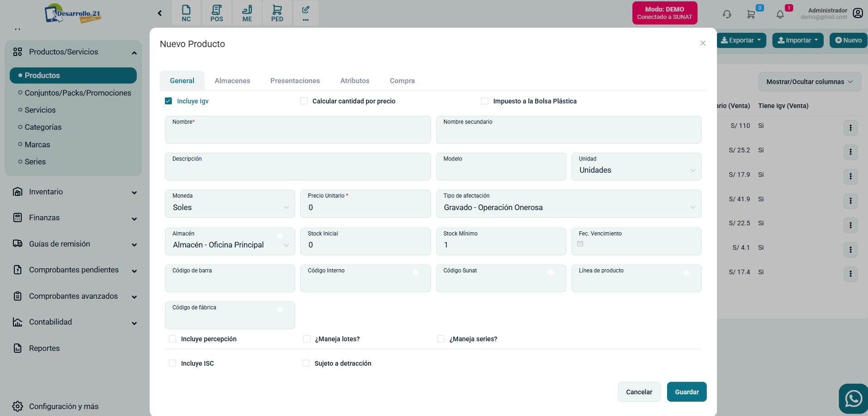Open the WhatsApp chat button
This screenshot has height=416, width=868.
[x=853, y=398]
